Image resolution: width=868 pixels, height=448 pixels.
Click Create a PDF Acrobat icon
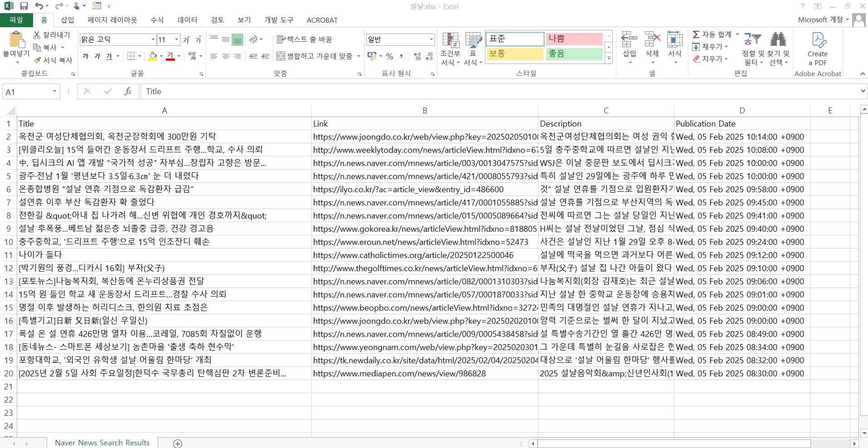coord(817,49)
